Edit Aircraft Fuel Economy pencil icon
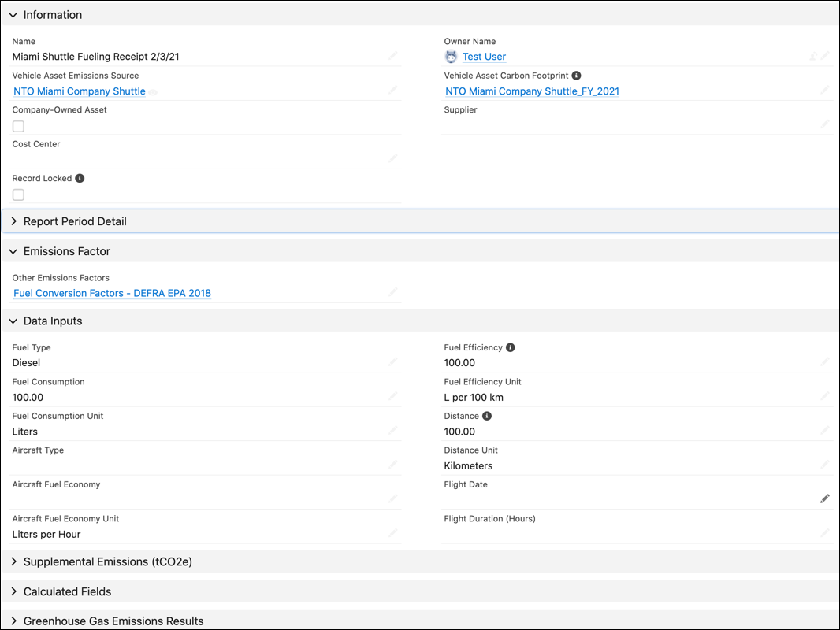Screen dimensions: 840x630 coord(392,498)
